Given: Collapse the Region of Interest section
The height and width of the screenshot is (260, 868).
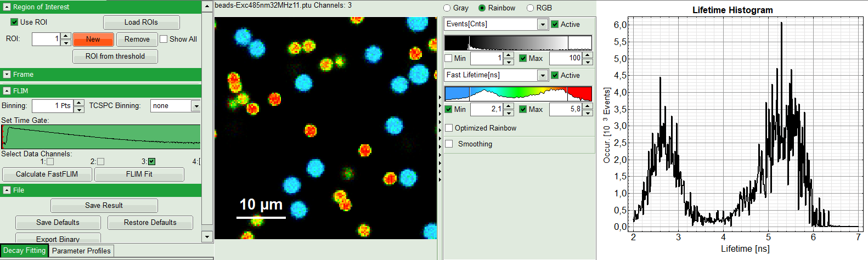Looking at the screenshot, I should [7, 7].
